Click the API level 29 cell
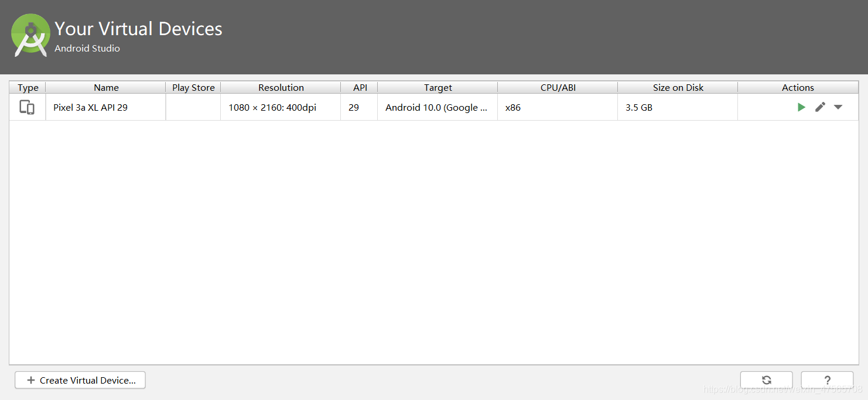The width and height of the screenshot is (868, 400). tap(359, 107)
